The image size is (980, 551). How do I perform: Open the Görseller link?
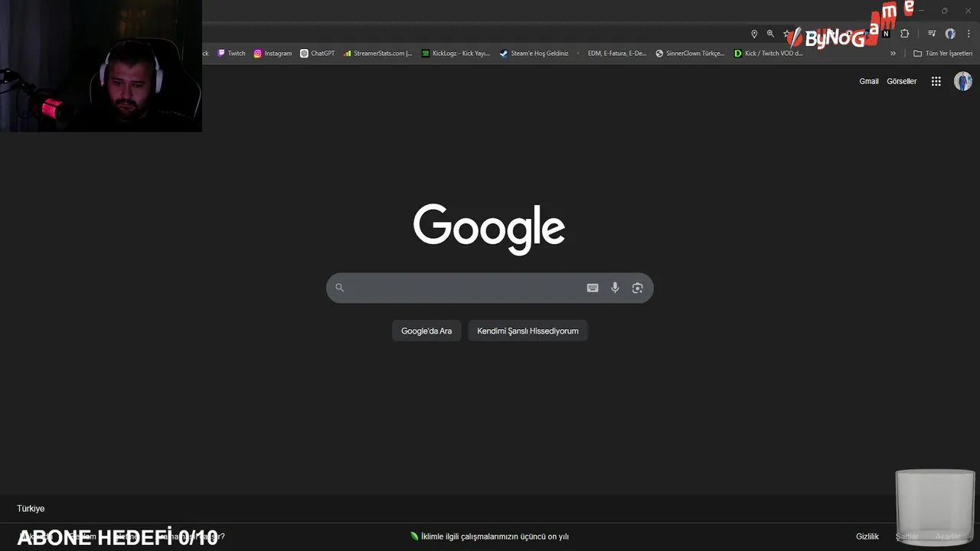pos(901,81)
